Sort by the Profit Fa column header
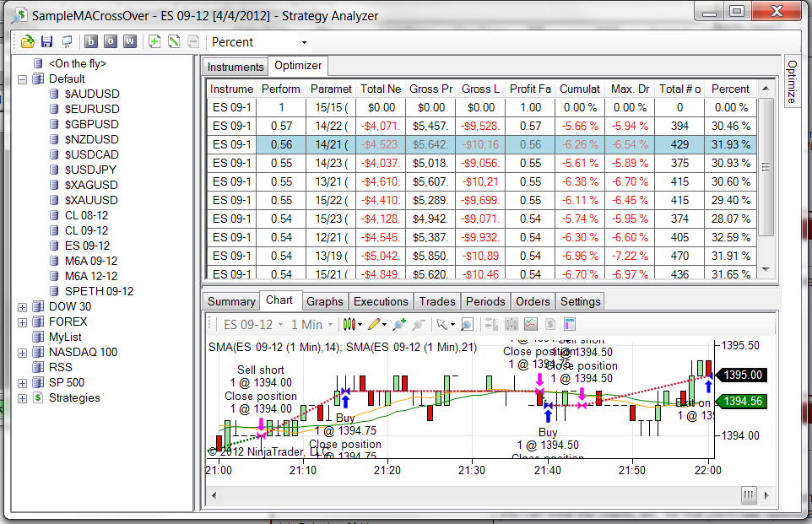The height and width of the screenshot is (524, 812). tap(530, 89)
